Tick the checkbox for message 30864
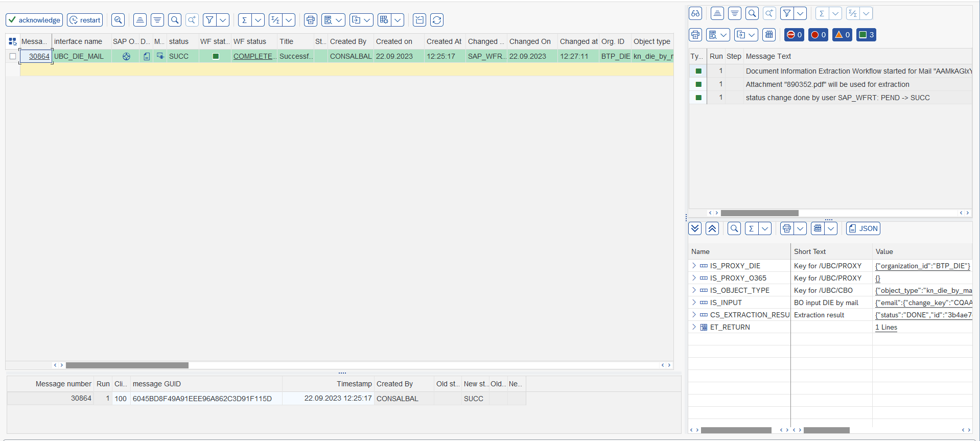The image size is (980, 441). point(13,56)
